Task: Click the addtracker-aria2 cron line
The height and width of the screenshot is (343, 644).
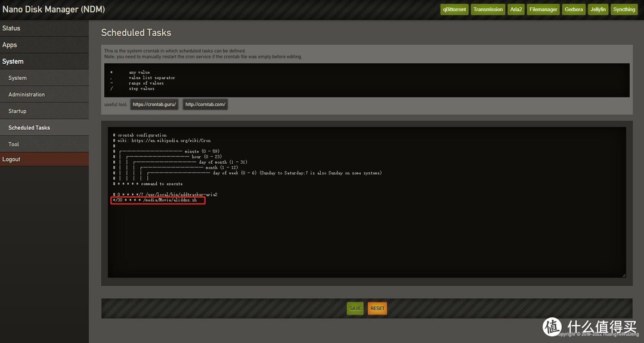Action: [x=165, y=195]
